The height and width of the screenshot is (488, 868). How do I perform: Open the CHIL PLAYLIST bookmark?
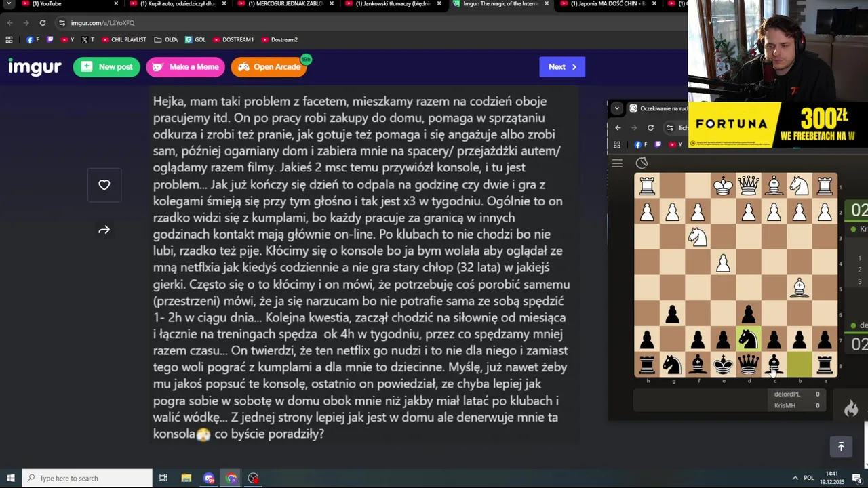124,40
